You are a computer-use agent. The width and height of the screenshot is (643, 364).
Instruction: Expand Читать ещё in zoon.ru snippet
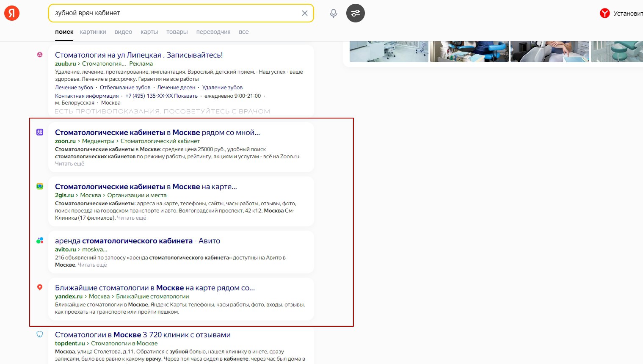click(x=70, y=163)
